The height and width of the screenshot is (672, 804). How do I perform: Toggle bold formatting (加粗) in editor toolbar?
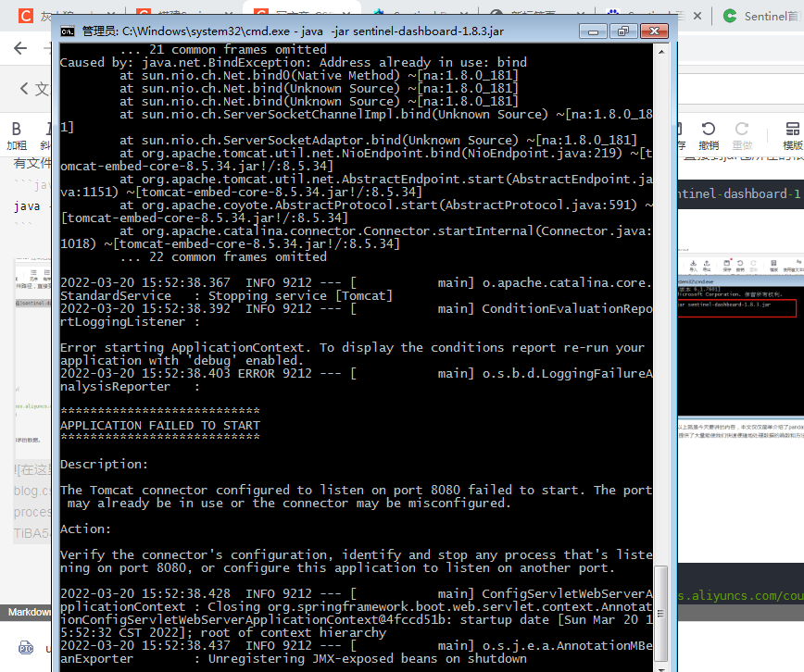click(17, 135)
